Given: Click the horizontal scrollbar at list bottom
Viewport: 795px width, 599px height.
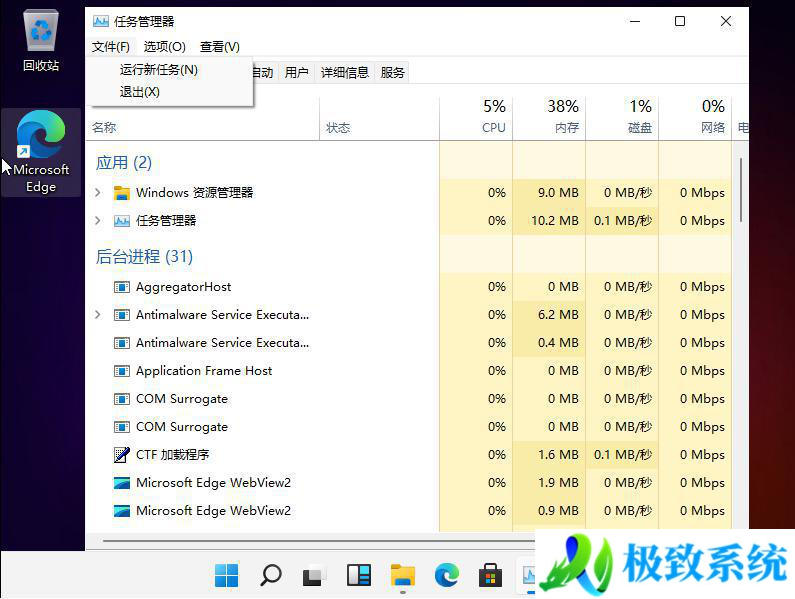Looking at the screenshot, I should coord(318,541).
